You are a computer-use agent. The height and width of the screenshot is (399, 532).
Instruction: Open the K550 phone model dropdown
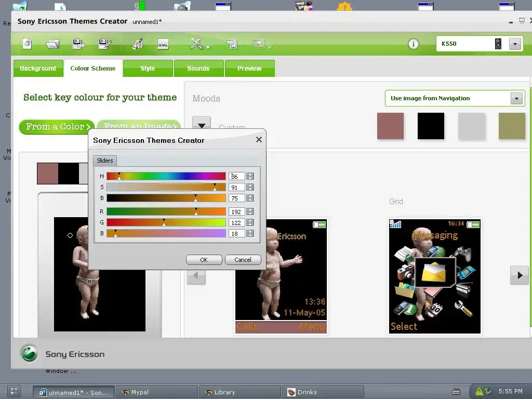tap(515, 44)
